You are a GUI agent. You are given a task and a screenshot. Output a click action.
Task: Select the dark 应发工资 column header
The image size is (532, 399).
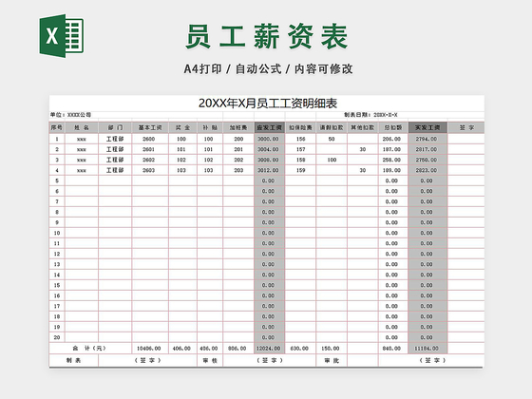coord(270,127)
